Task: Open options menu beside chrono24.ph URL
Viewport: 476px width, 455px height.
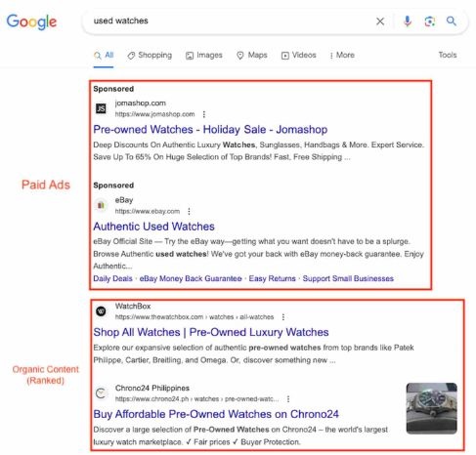Action: [288, 399]
